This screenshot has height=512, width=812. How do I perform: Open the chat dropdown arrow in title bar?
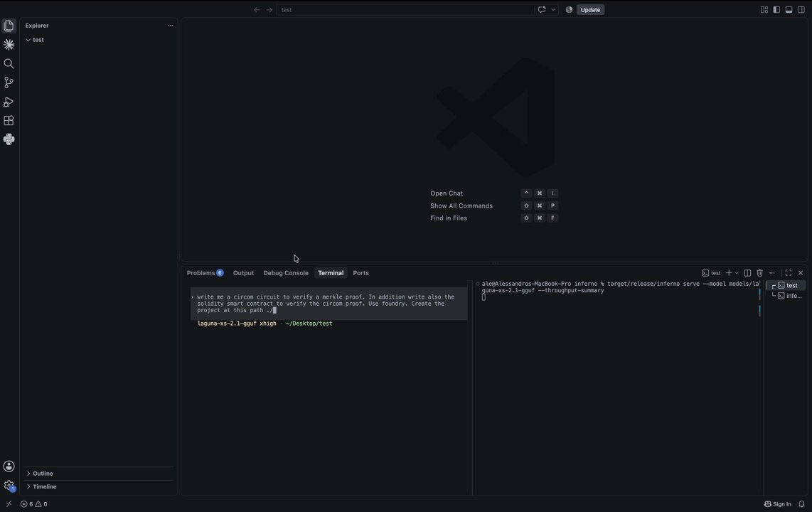(x=553, y=10)
